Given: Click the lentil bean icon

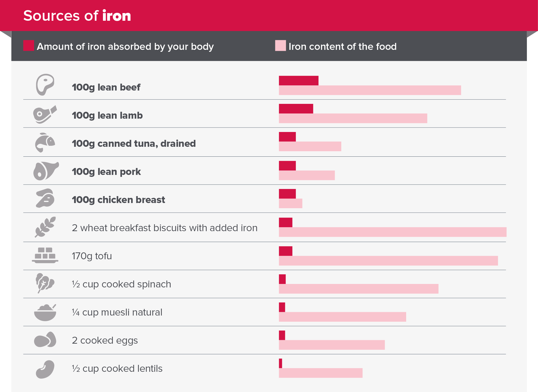Looking at the screenshot, I should 45,369.
